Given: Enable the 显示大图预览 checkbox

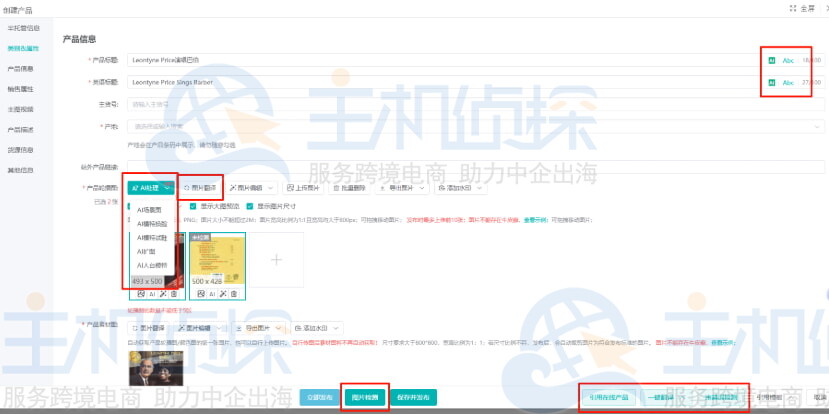Looking at the screenshot, I should pos(193,206).
